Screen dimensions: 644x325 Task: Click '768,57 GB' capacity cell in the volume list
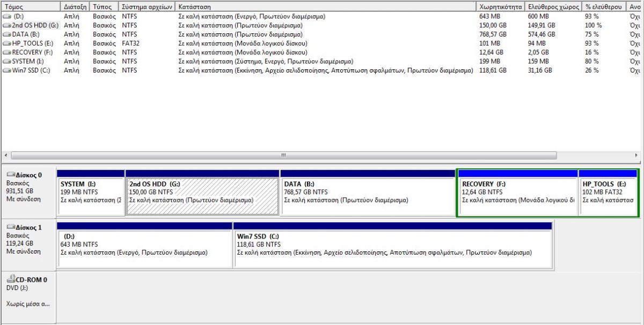click(493, 34)
